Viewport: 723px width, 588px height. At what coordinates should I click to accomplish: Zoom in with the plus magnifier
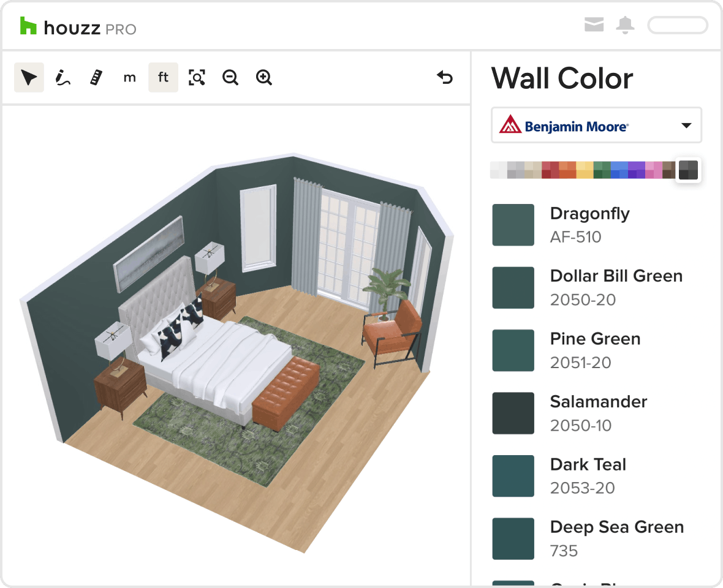(264, 78)
